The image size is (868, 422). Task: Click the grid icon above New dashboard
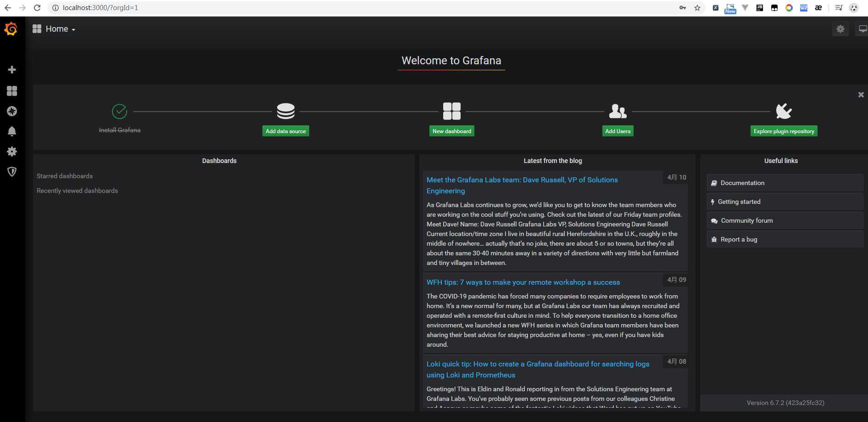coord(452,111)
